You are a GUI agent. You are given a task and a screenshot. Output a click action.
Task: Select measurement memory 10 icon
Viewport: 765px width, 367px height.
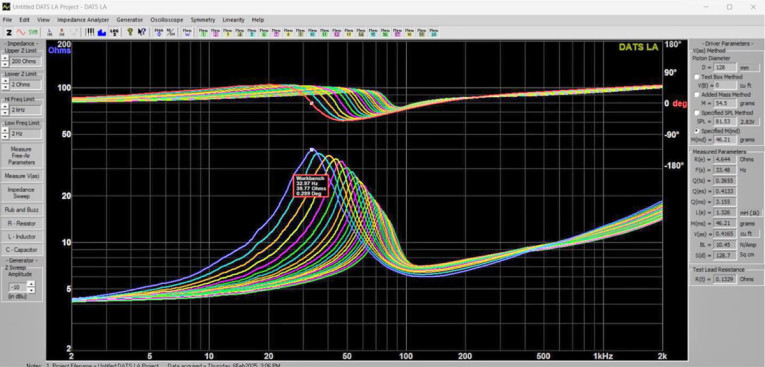pos(312,32)
